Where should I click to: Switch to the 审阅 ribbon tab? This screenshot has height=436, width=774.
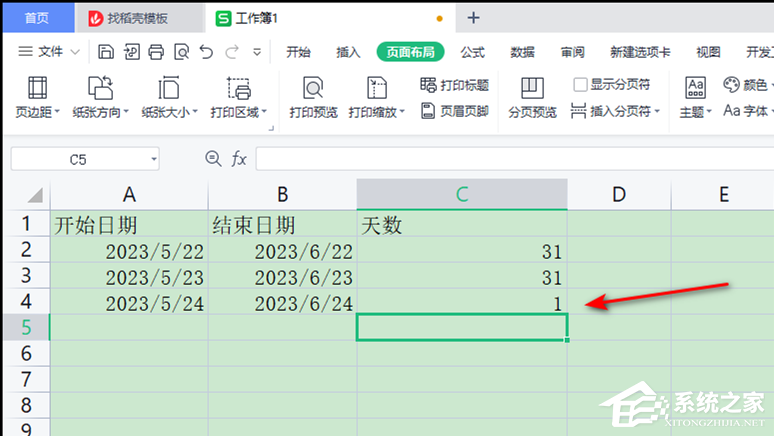[573, 52]
